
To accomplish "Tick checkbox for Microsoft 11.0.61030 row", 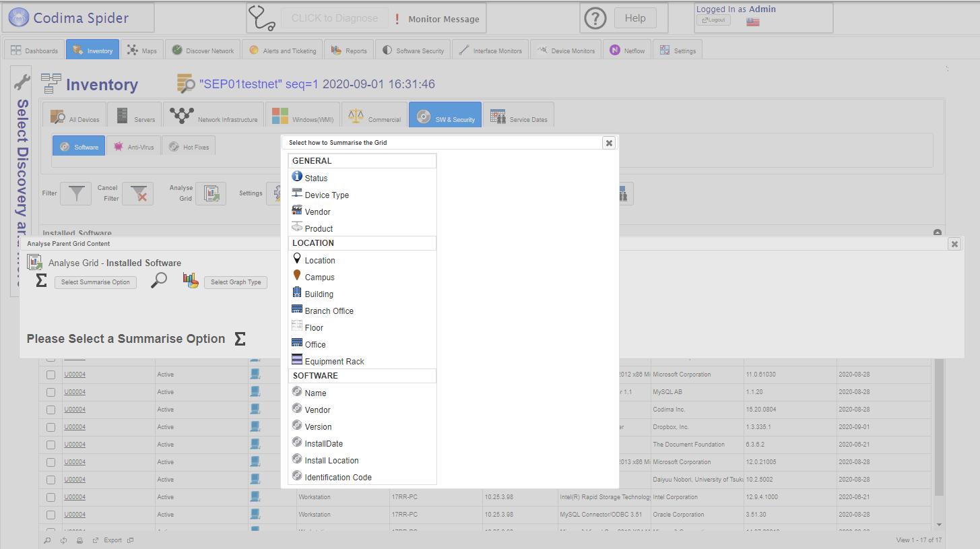I will [51, 375].
